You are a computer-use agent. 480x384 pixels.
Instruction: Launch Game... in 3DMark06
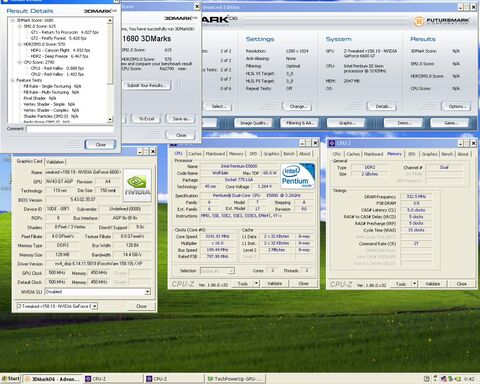(450, 123)
